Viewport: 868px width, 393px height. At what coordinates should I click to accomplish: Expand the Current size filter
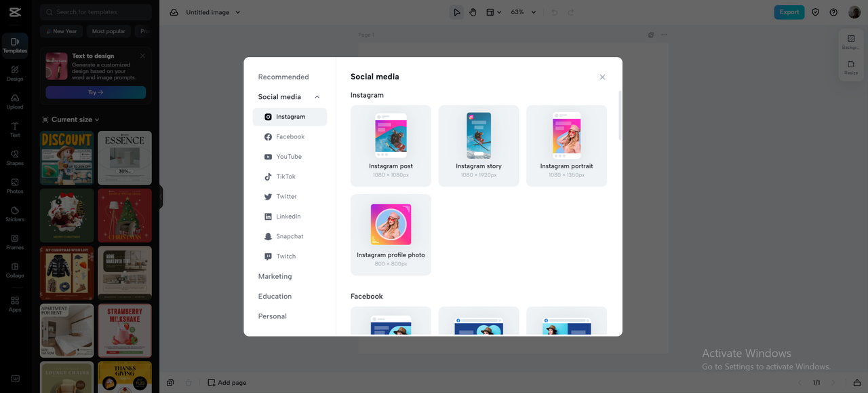(70, 119)
